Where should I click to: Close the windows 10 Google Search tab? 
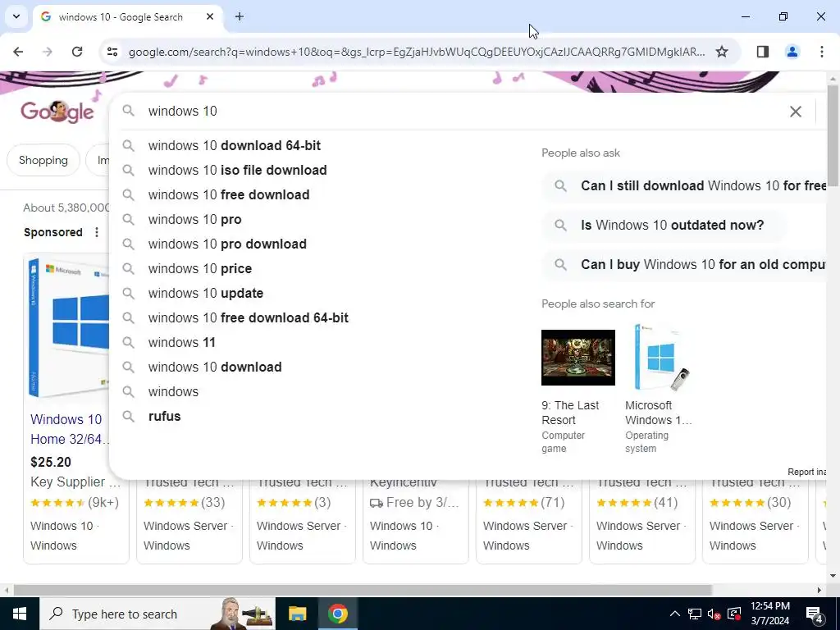click(x=210, y=16)
